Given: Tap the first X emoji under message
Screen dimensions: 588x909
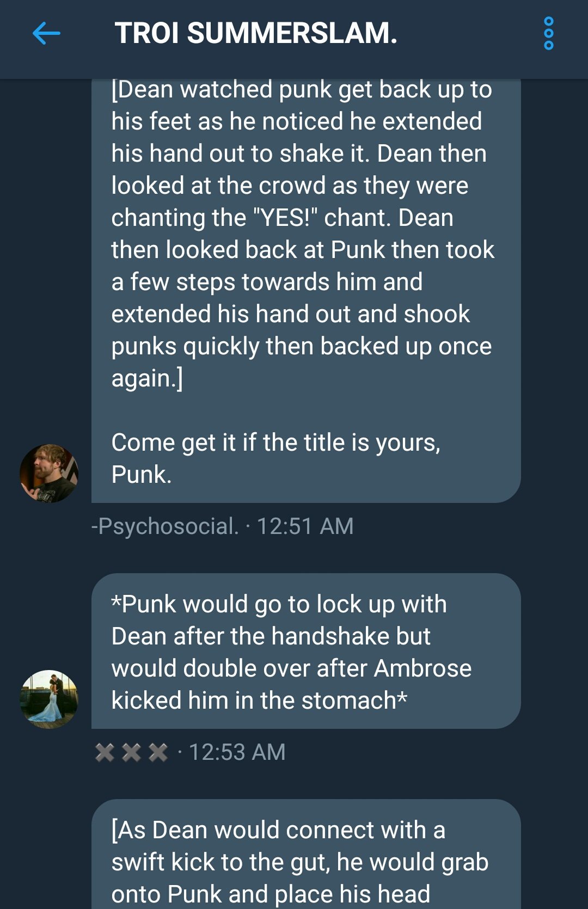Looking at the screenshot, I should point(105,752).
